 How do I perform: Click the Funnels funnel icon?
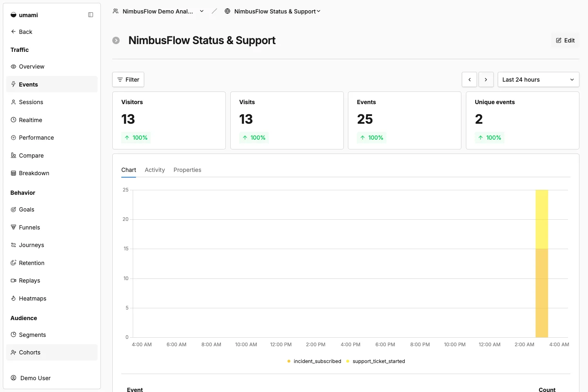13,227
